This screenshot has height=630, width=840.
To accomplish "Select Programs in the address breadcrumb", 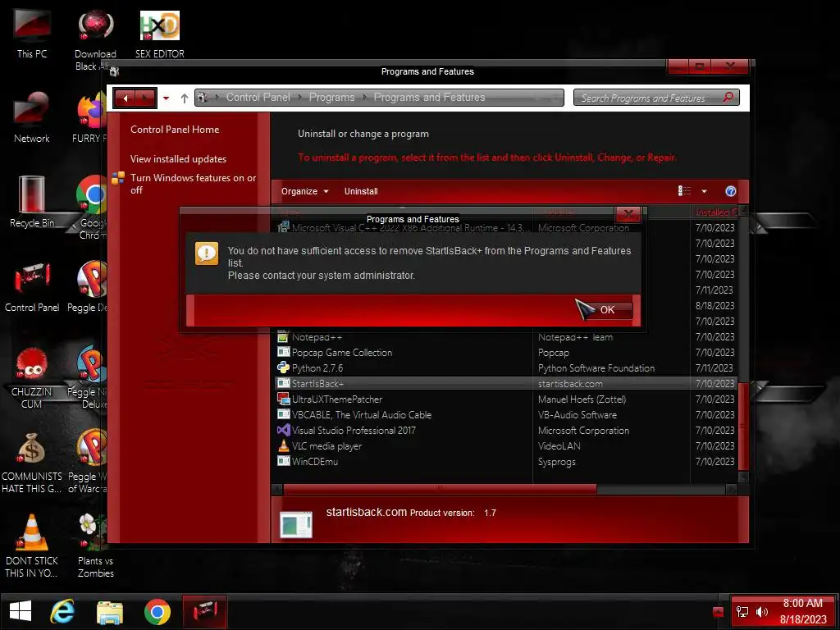I will [x=331, y=97].
